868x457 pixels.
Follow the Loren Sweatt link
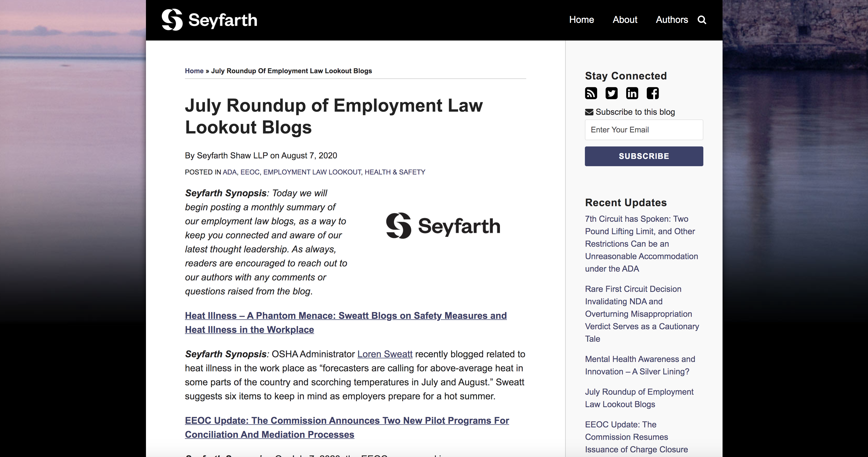coord(385,354)
